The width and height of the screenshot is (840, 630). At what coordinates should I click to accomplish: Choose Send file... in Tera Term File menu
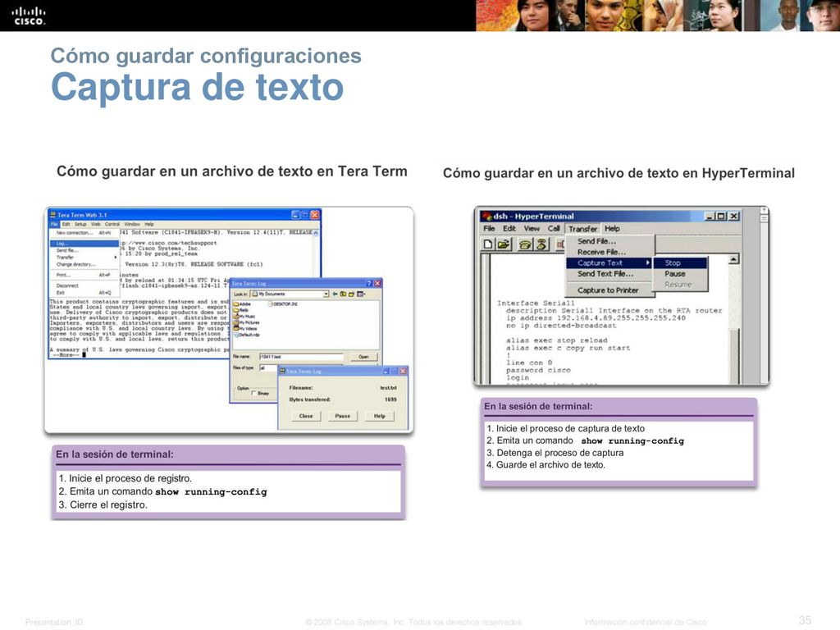[x=84, y=251]
